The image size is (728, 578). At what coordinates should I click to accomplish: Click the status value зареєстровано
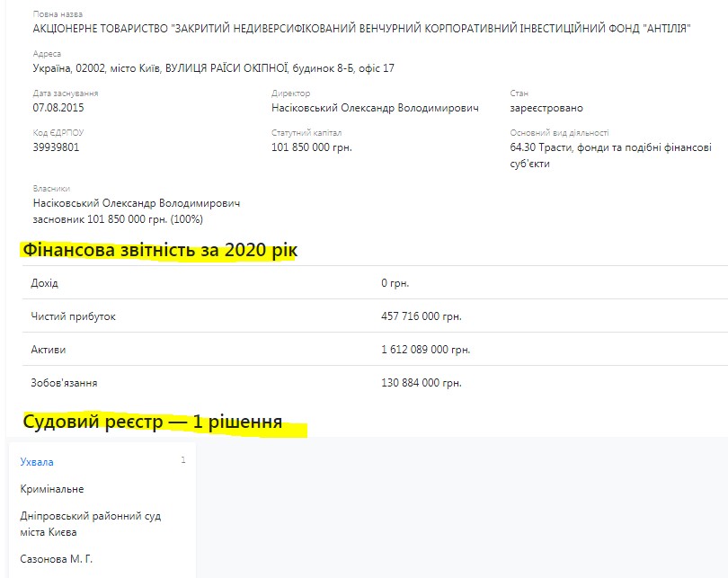[546, 108]
